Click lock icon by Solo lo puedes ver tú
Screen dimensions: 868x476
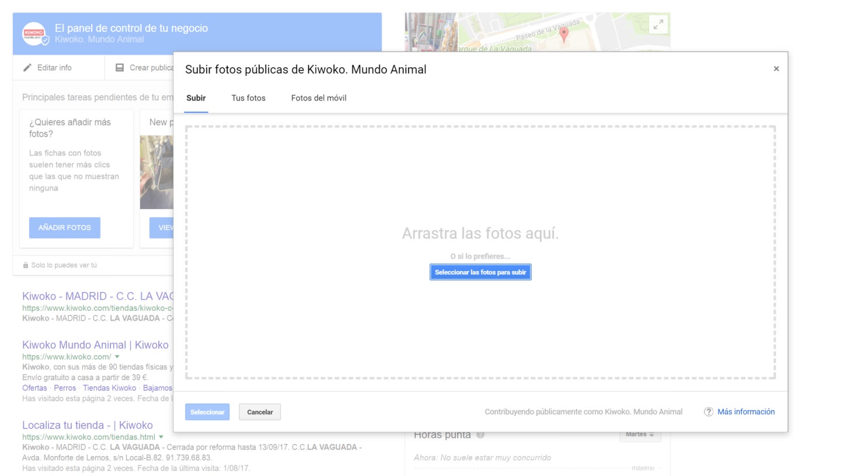coord(26,265)
